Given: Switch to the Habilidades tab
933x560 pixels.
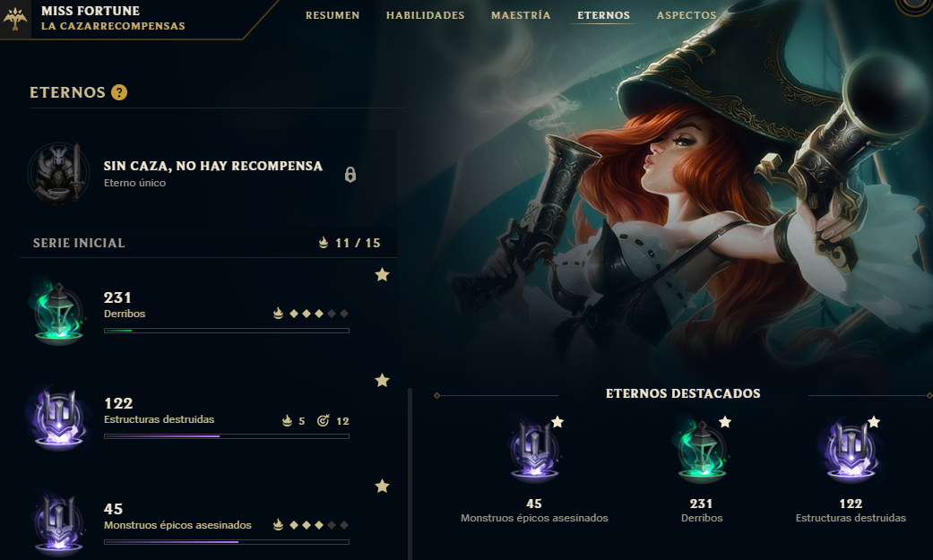Looking at the screenshot, I should pyautogui.click(x=426, y=15).
